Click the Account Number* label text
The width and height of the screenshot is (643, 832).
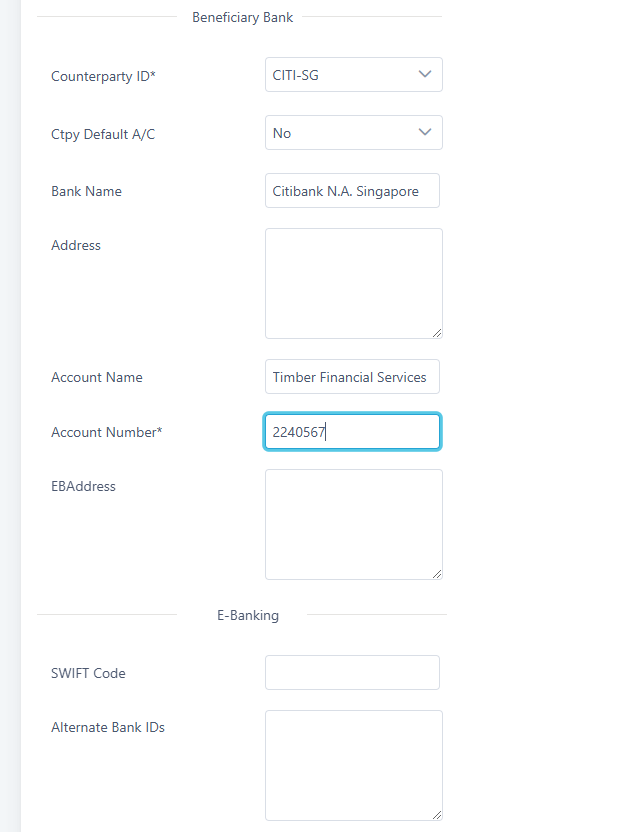click(x=106, y=432)
